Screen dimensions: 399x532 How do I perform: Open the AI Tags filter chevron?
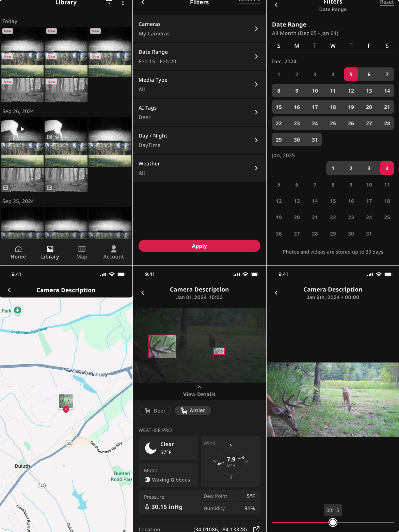coord(256,112)
